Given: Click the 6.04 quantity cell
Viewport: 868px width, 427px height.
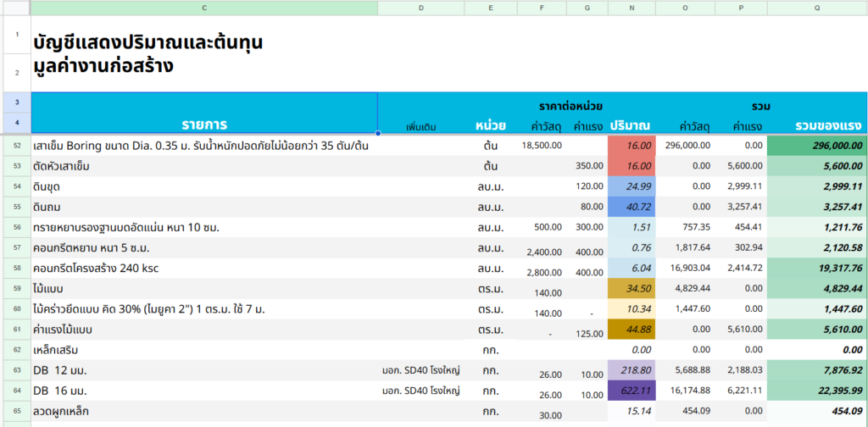Looking at the screenshot, I should (x=632, y=269).
